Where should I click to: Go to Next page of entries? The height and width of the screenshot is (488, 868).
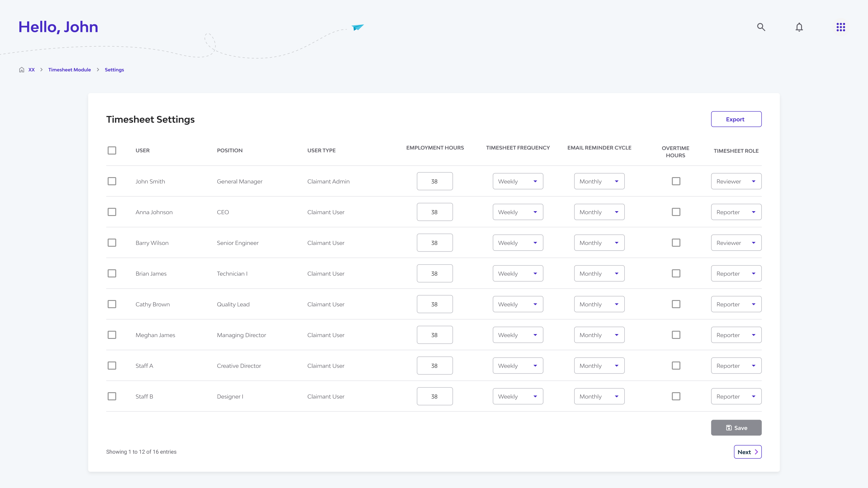747,452
